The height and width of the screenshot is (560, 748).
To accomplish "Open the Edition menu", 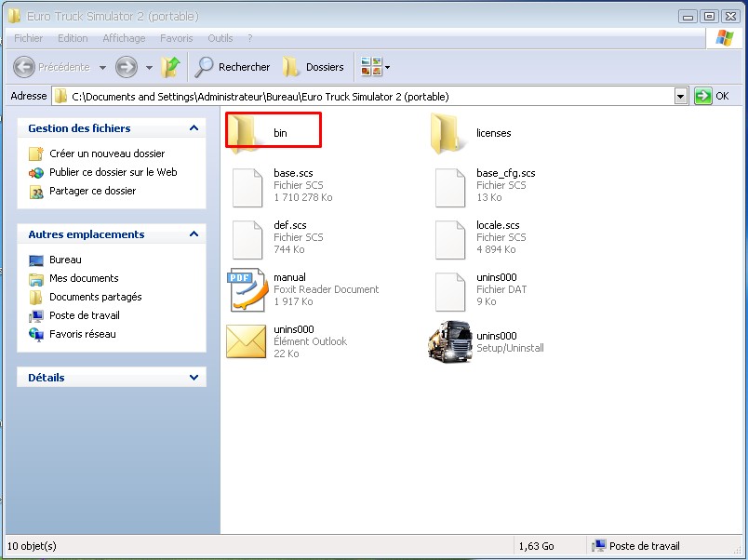I will (73, 38).
